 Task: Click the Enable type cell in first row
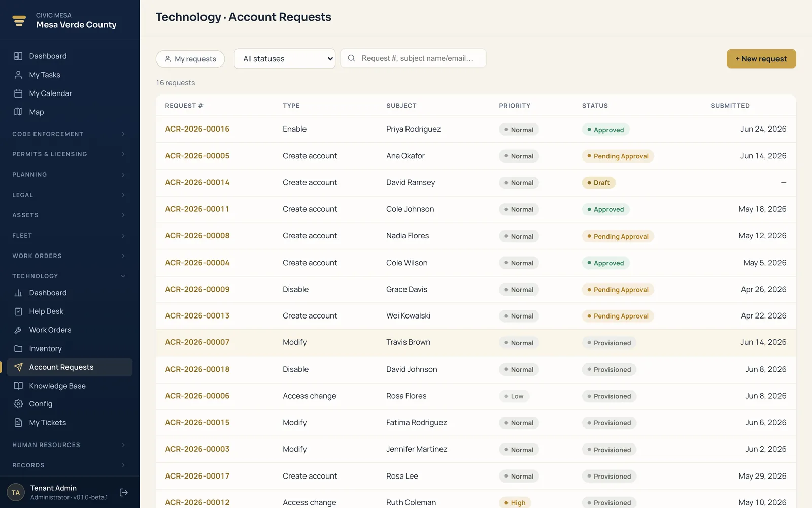[294, 129]
